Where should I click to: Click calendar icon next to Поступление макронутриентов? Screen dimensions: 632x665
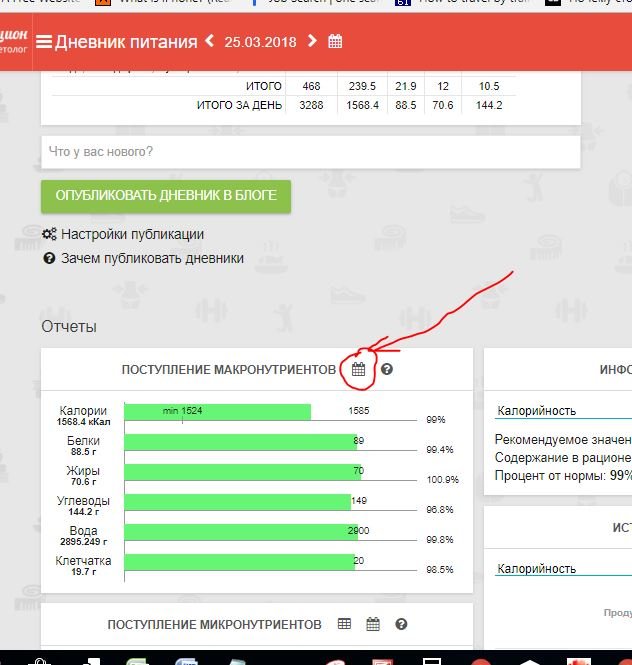pos(359,370)
